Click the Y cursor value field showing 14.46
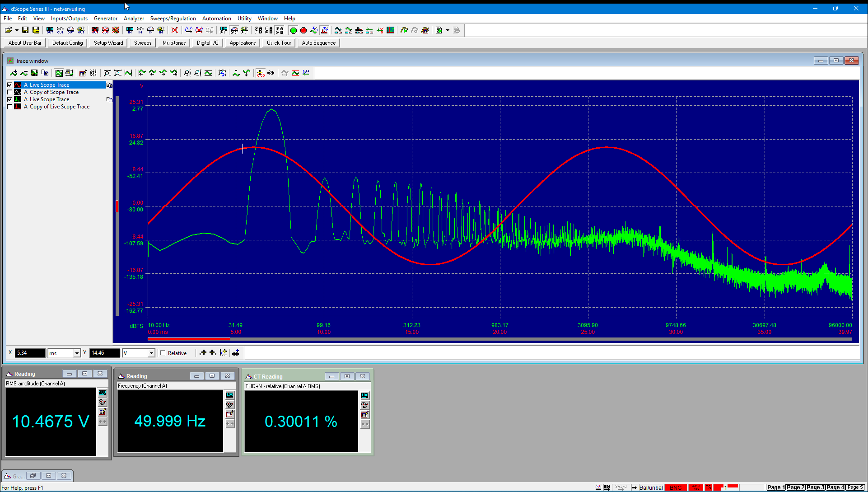This screenshot has height=492, width=868. [x=105, y=353]
